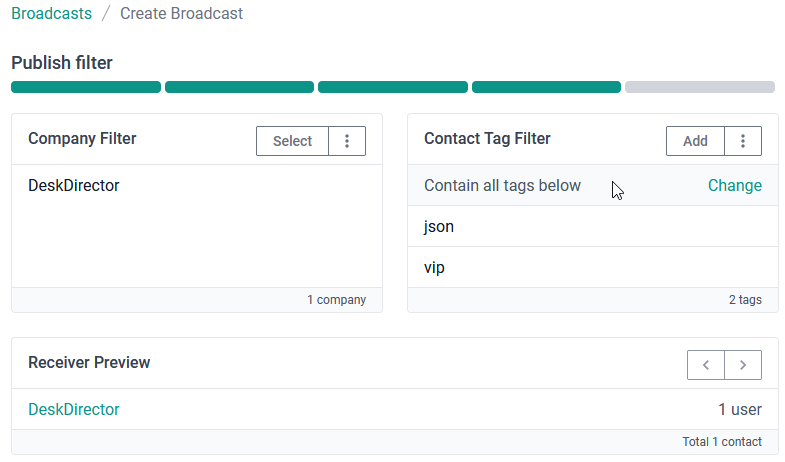
Task: Select the vip tag row
Action: pos(593,267)
